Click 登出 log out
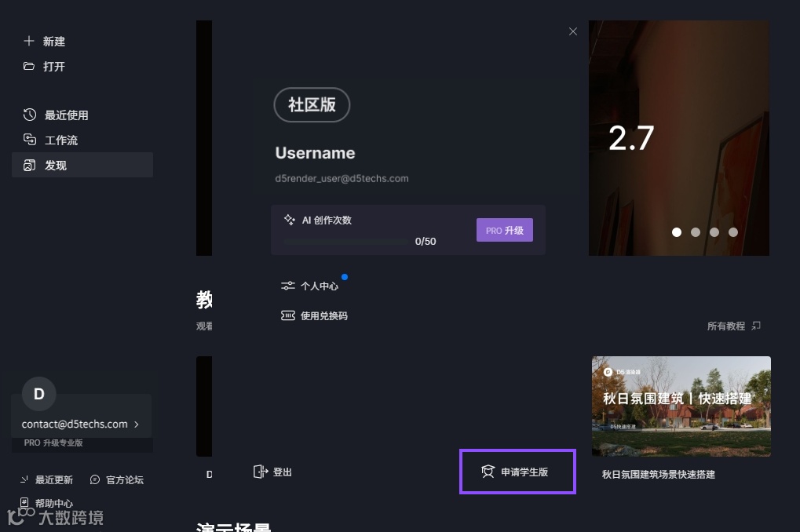This screenshot has height=532, width=800. point(273,472)
